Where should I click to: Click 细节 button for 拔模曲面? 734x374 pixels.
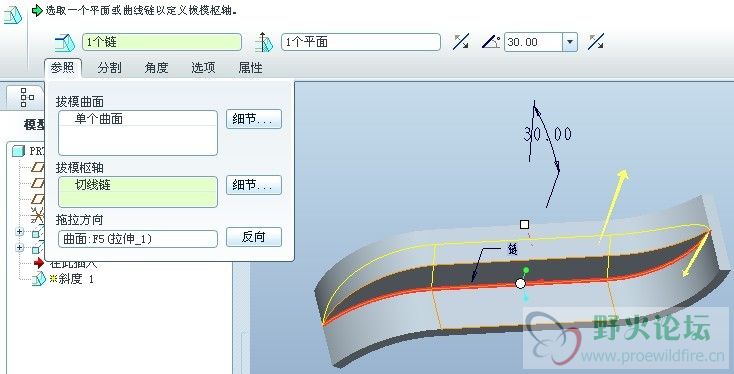[254, 119]
